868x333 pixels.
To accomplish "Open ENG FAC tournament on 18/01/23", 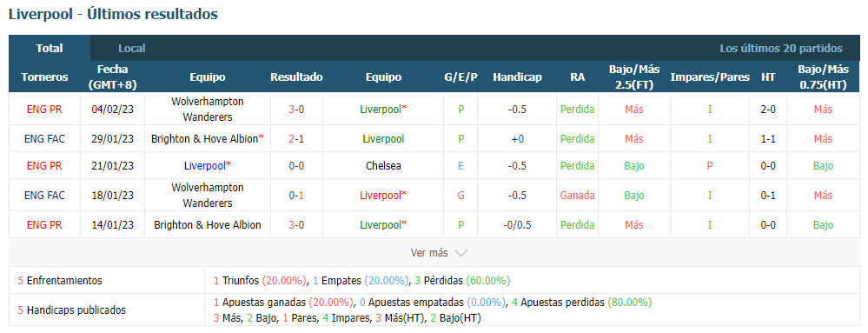I will point(44,195).
